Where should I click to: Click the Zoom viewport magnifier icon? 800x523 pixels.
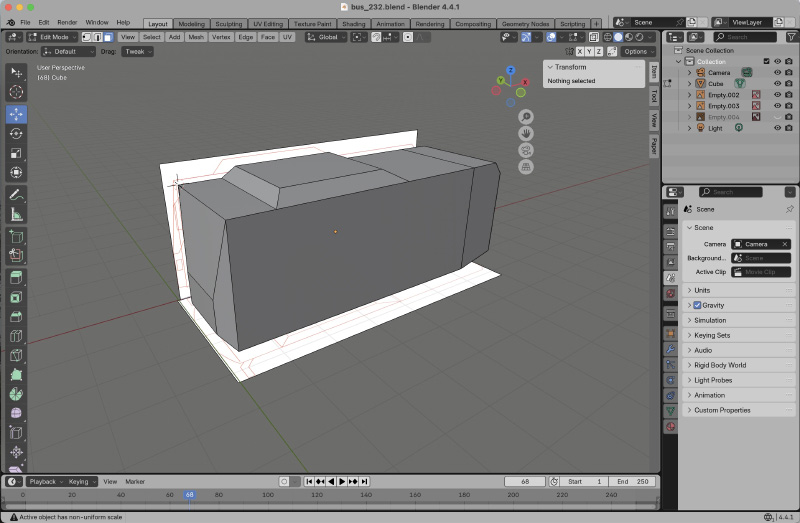pos(525,117)
